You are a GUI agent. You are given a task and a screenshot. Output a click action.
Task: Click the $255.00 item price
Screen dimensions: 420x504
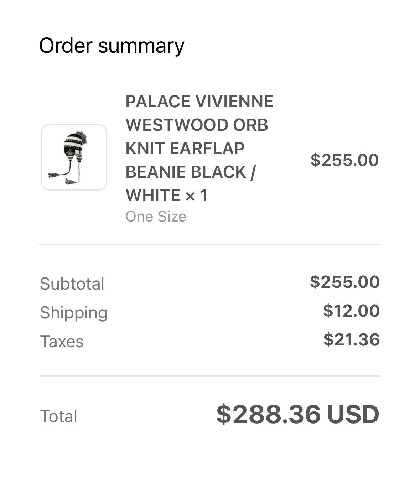click(x=344, y=160)
